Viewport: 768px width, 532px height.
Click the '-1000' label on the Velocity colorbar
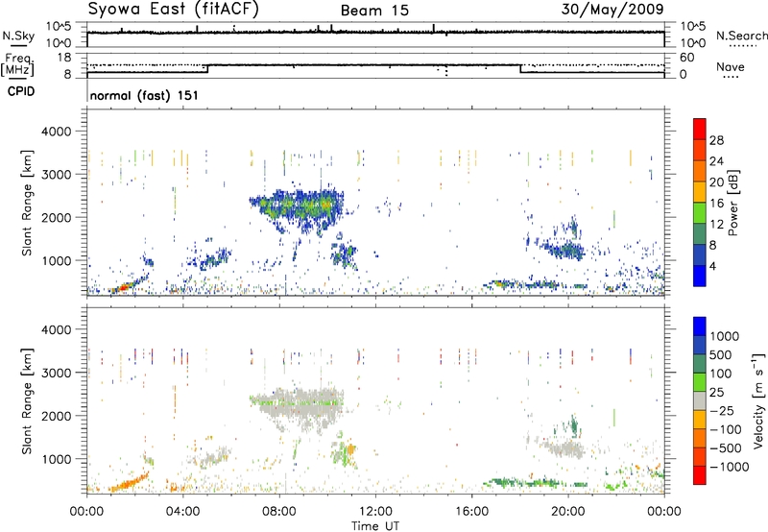pos(729,467)
